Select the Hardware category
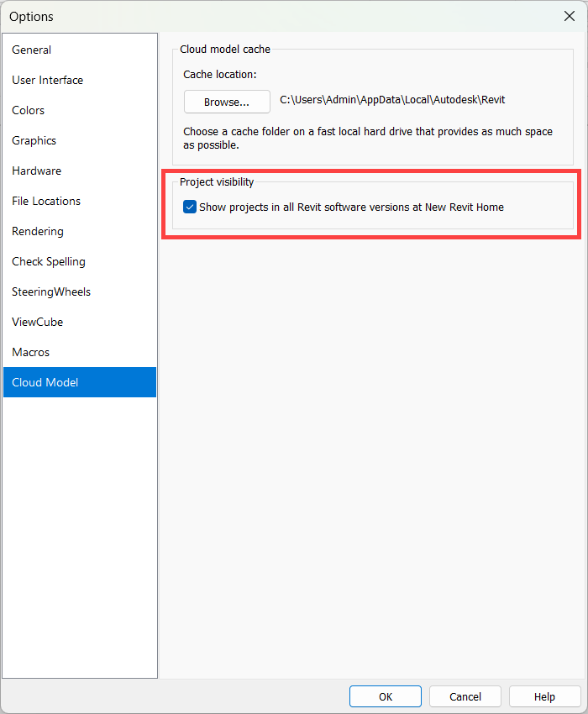Viewport: 588px width, 714px height. [80, 171]
